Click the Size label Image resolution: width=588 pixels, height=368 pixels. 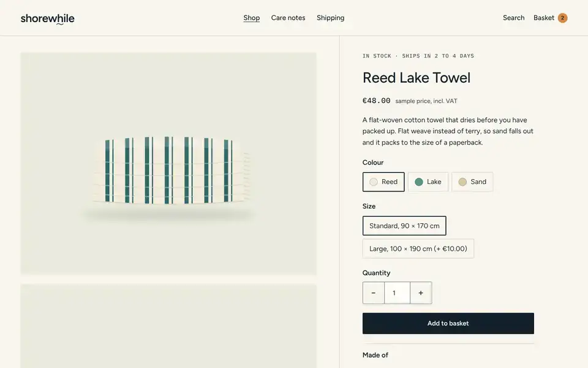point(369,206)
